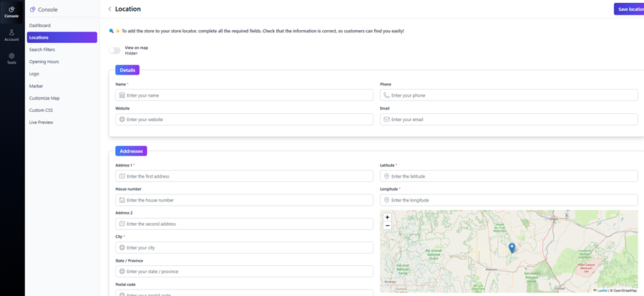644x296 pixels.
Task: Click the blue location marker on the map
Action: point(512,248)
